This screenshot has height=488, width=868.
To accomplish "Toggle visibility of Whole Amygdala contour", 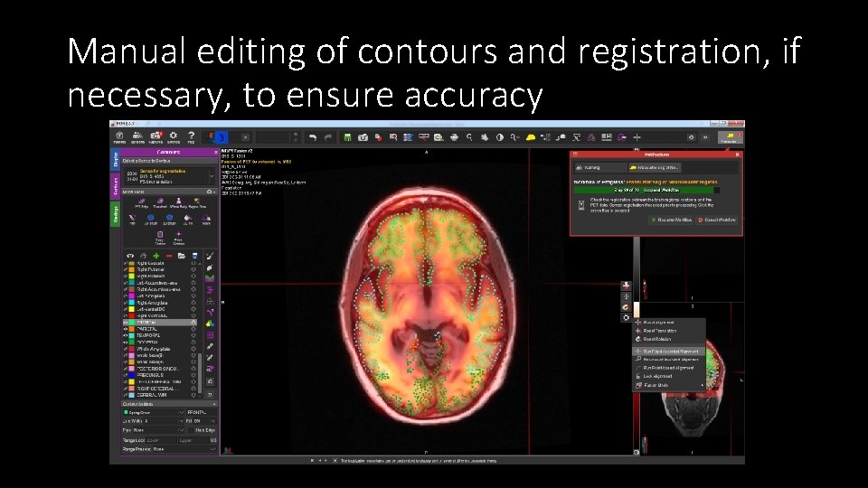I will click(x=126, y=349).
